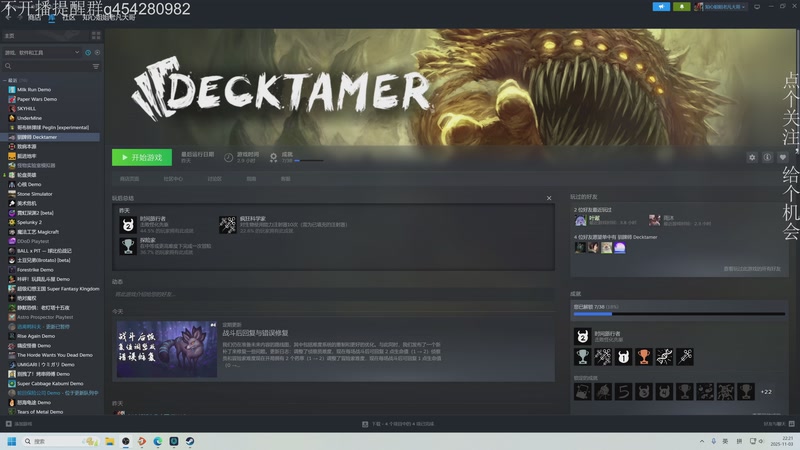Open the orange trophy unlocked achievement

[644, 357]
